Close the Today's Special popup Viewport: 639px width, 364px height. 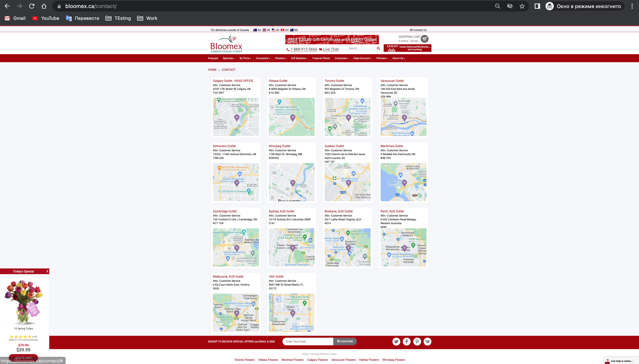point(47,271)
